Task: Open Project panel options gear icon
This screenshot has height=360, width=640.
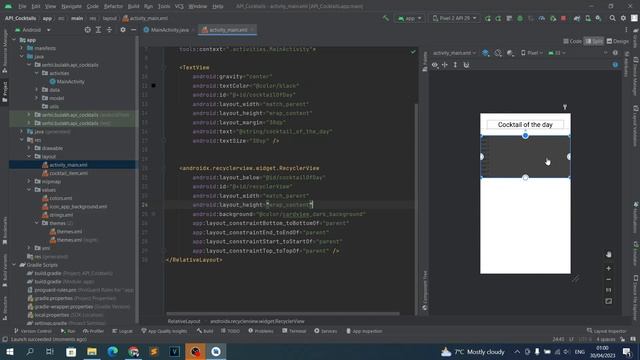Action: [x=123, y=30]
